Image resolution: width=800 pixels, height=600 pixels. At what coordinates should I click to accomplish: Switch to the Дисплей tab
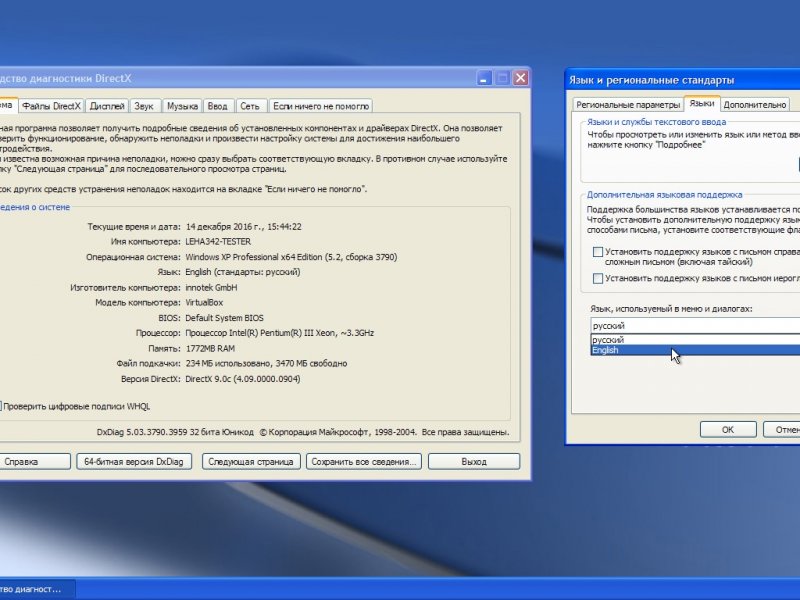[107, 106]
